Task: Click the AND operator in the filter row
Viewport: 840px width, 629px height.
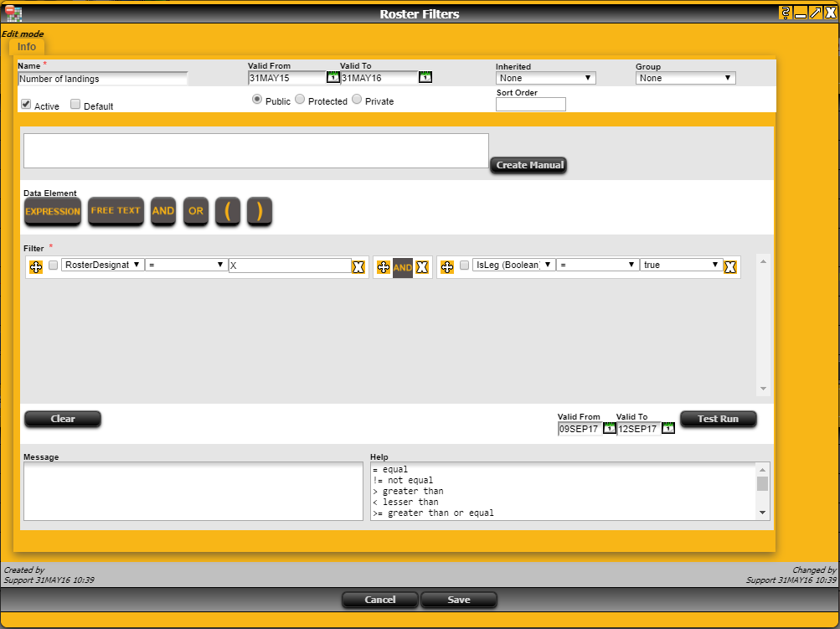Action: [403, 267]
